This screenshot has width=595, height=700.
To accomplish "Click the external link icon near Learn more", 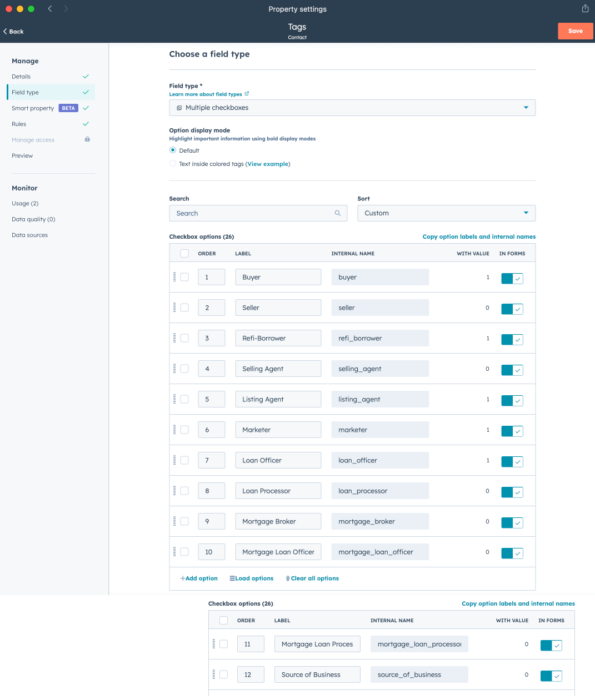I will 247,94.
